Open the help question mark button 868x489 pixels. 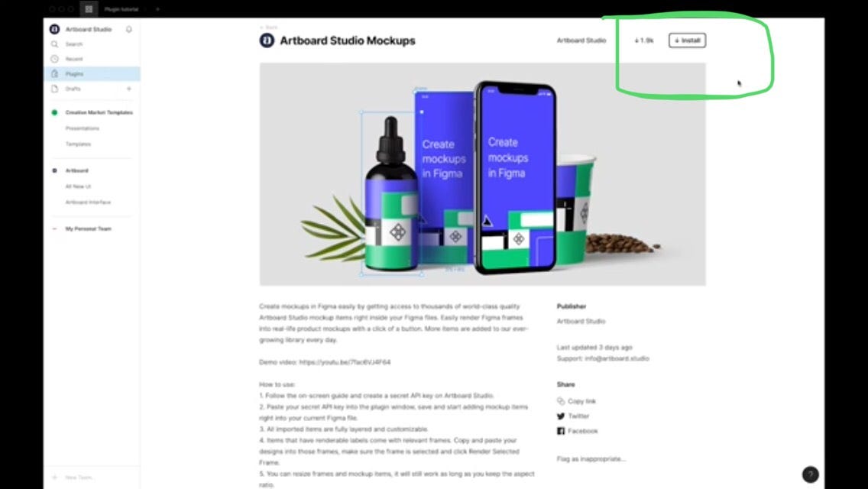[x=810, y=474]
